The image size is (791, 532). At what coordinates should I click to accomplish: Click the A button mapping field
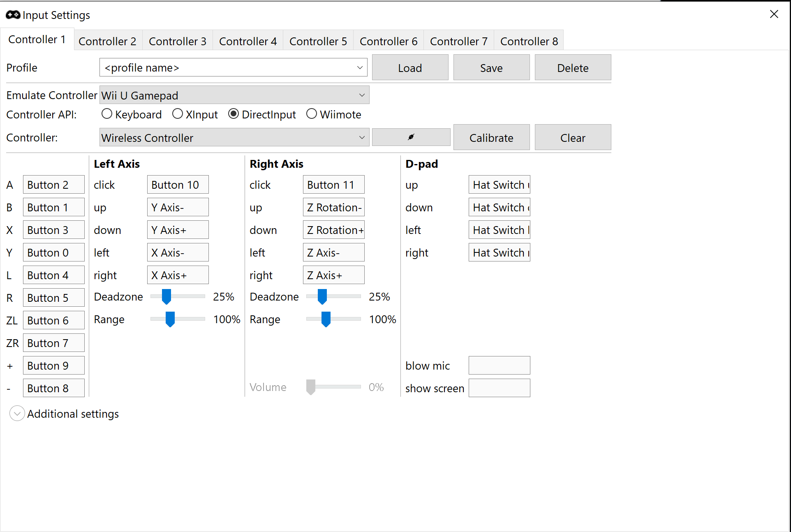[50, 184]
